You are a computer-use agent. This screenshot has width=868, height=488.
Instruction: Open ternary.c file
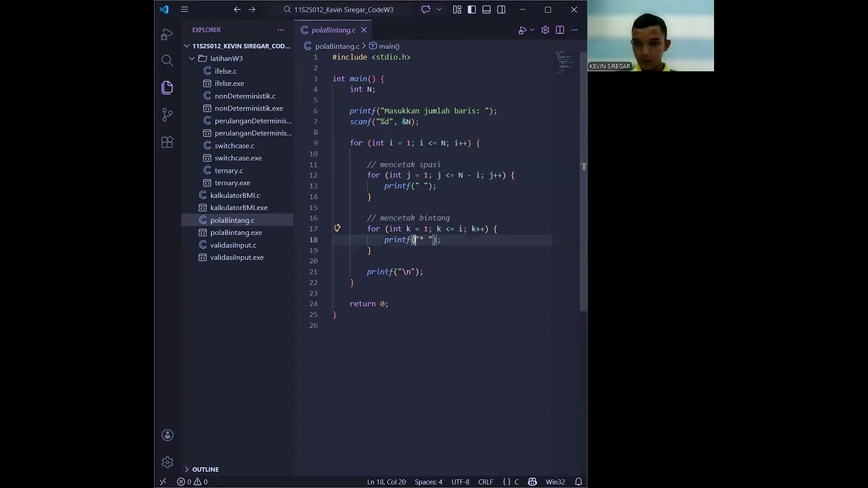coord(237,171)
